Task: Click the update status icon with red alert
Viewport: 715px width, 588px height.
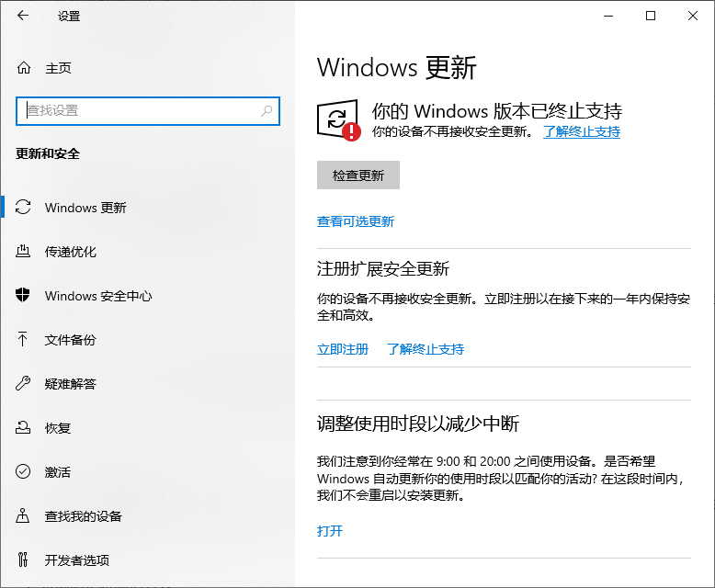Action: coord(339,120)
